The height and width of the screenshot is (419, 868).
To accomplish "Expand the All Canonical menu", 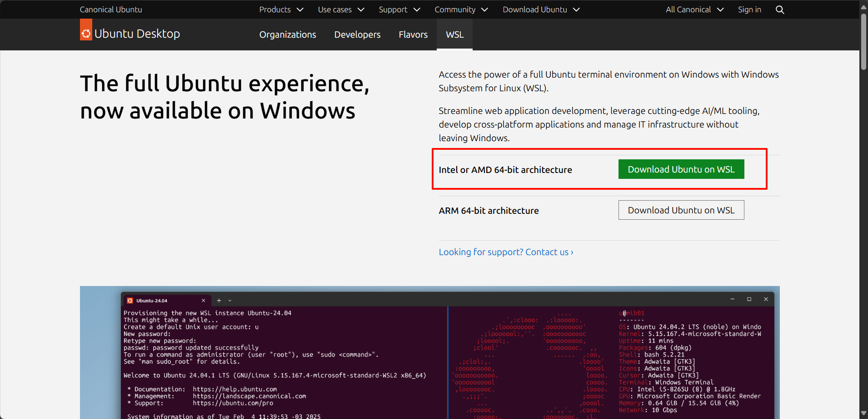I will click(x=694, y=10).
